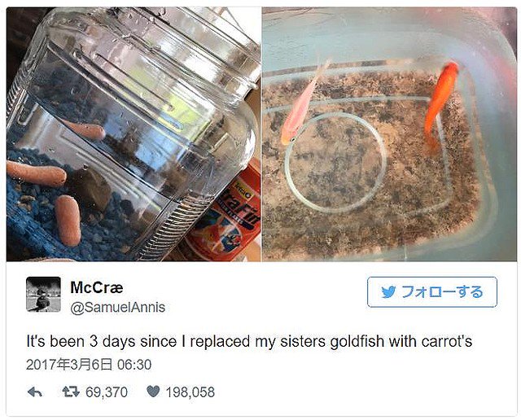The image size is (521, 420).
Task: Click the floating carrot inside the bowl
Action: tap(87, 130)
